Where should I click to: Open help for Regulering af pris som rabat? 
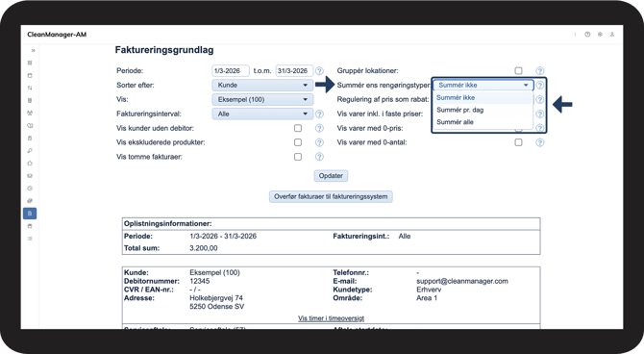pos(539,99)
